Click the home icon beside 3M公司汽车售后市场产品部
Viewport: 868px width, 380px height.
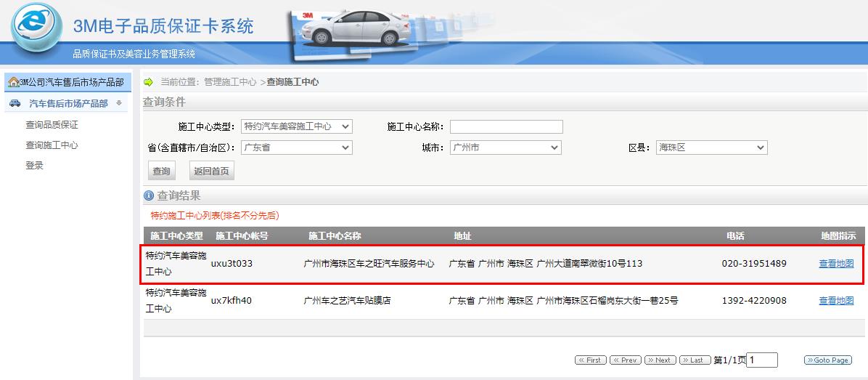tap(13, 83)
